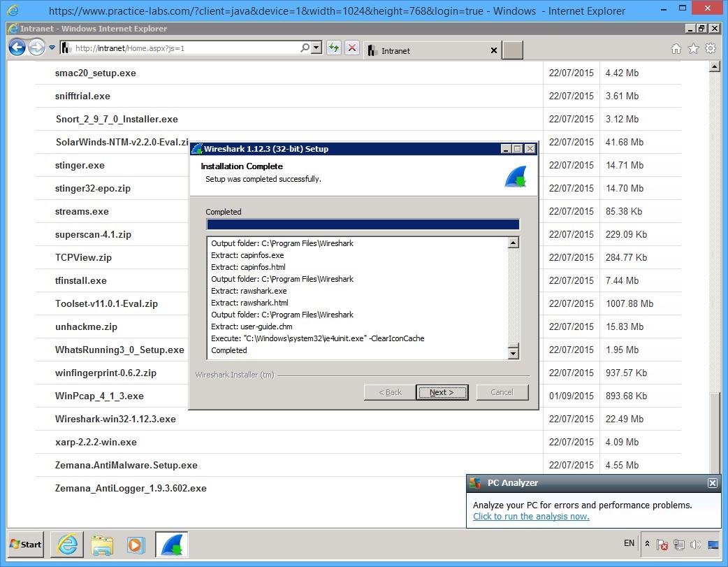The image size is (728, 567).
Task: Open the Back button history dropdown
Action: [x=51, y=47]
